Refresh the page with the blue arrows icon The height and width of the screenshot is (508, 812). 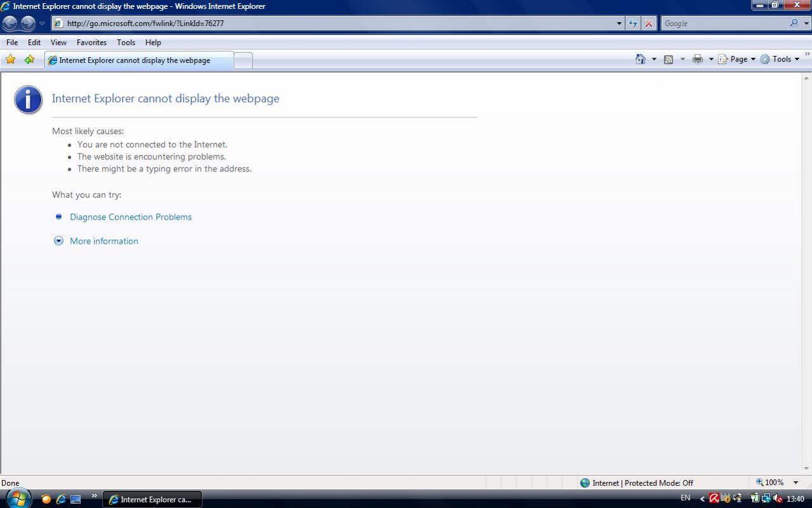pyautogui.click(x=633, y=23)
